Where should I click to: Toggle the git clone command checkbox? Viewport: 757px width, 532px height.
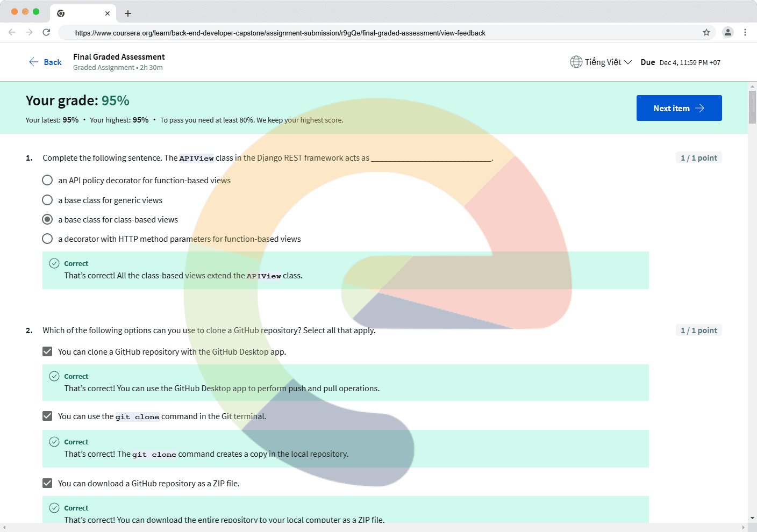[47, 416]
